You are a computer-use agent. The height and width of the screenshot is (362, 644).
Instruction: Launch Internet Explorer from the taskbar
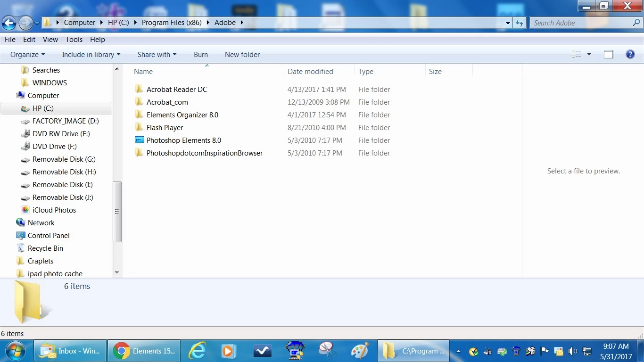tap(198, 351)
